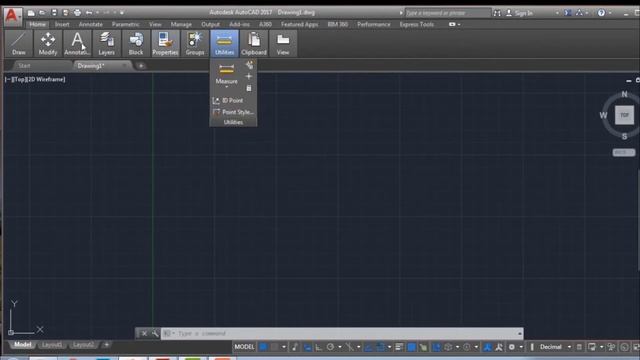Screen dimensions: 640x360
Task: Click the search keyword input field in title bar
Action: coord(447,13)
